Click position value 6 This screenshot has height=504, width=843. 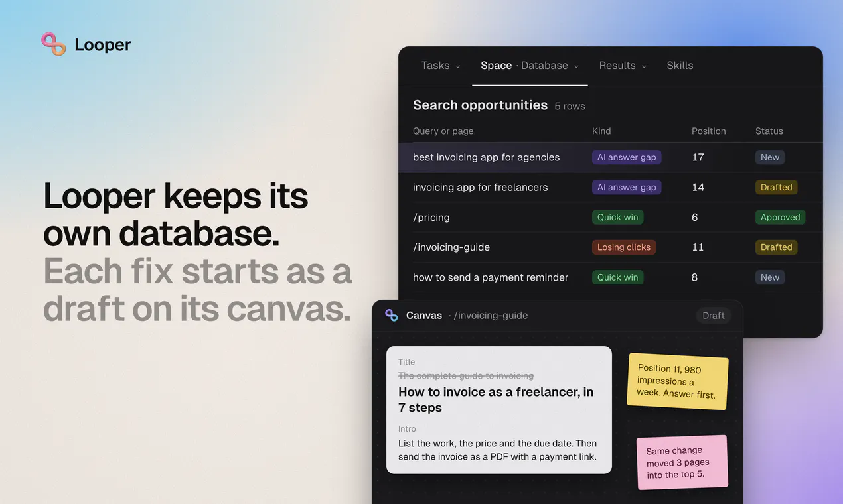[x=694, y=218]
